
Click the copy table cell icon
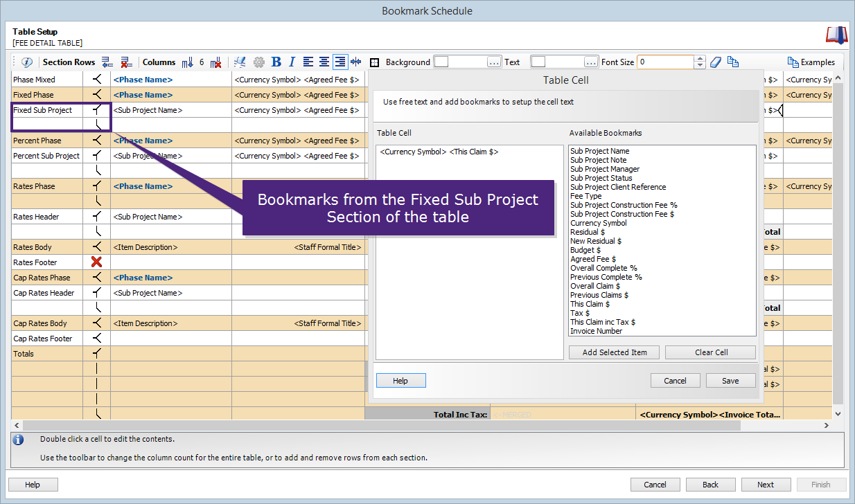click(733, 62)
